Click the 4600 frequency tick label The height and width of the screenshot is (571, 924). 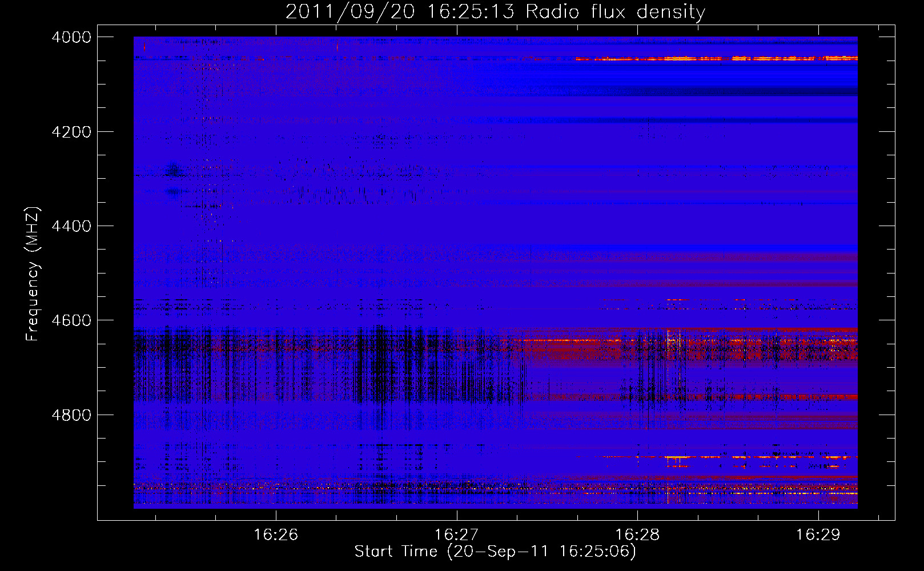point(71,320)
